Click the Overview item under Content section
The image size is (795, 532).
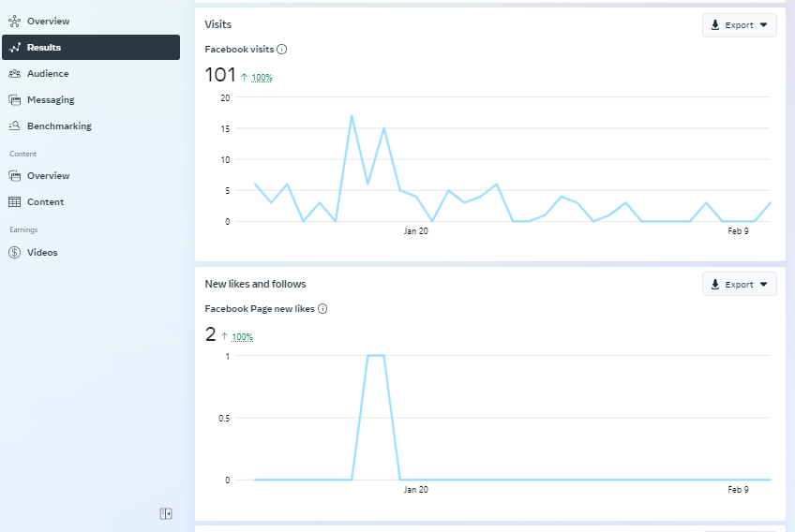pos(48,175)
